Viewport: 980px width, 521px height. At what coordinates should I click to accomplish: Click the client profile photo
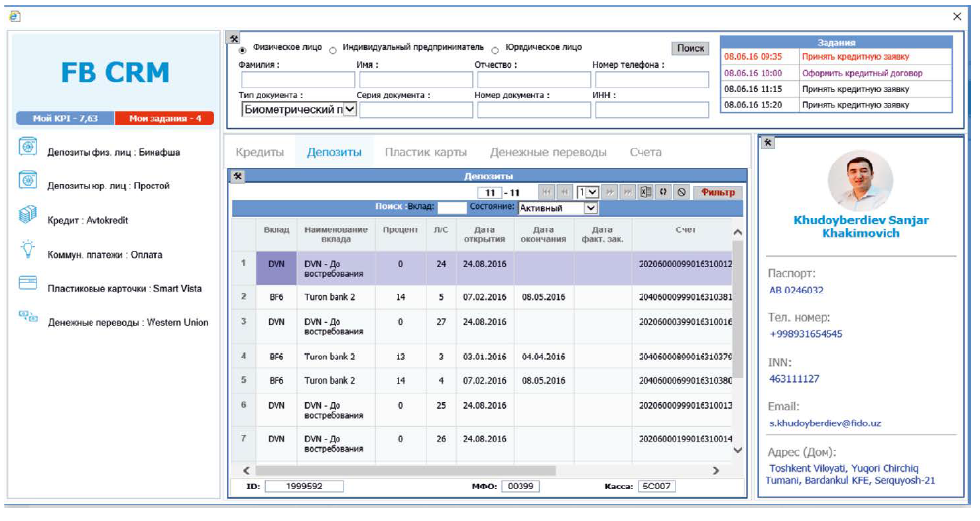coord(860,179)
